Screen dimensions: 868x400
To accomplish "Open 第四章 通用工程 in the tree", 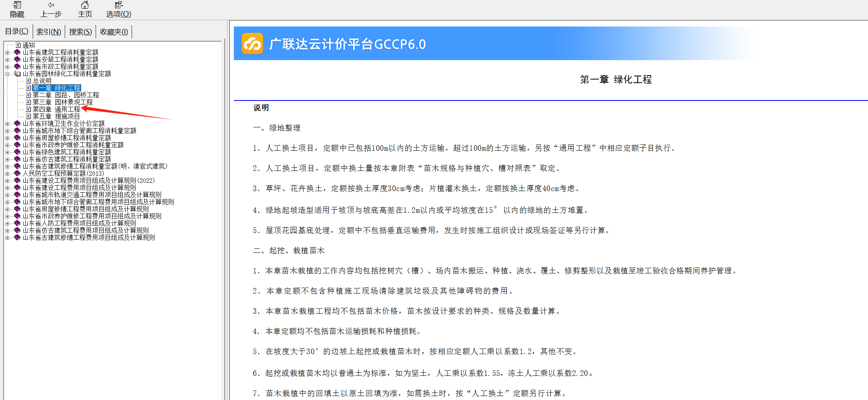I will click(56, 109).
